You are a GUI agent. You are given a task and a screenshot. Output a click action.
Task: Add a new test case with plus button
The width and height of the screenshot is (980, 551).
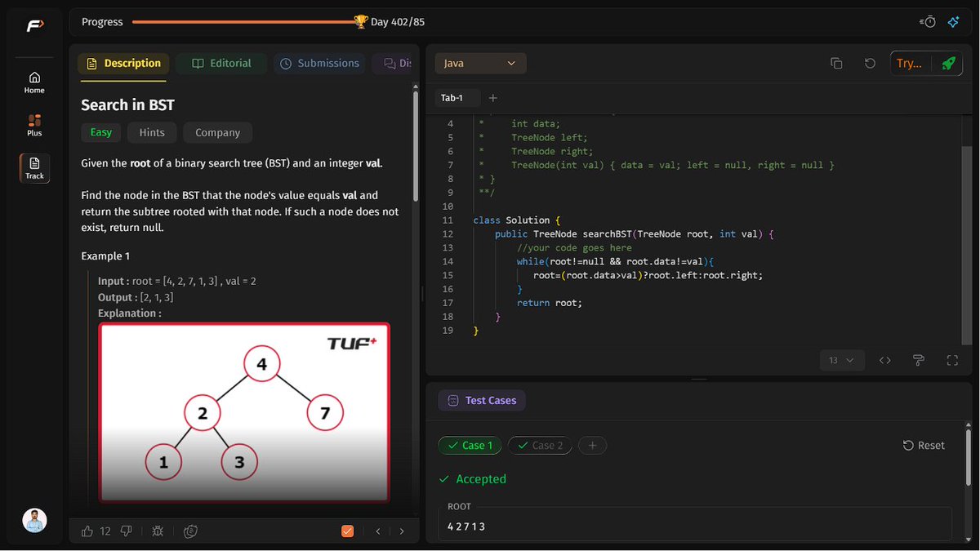point(592,445)
